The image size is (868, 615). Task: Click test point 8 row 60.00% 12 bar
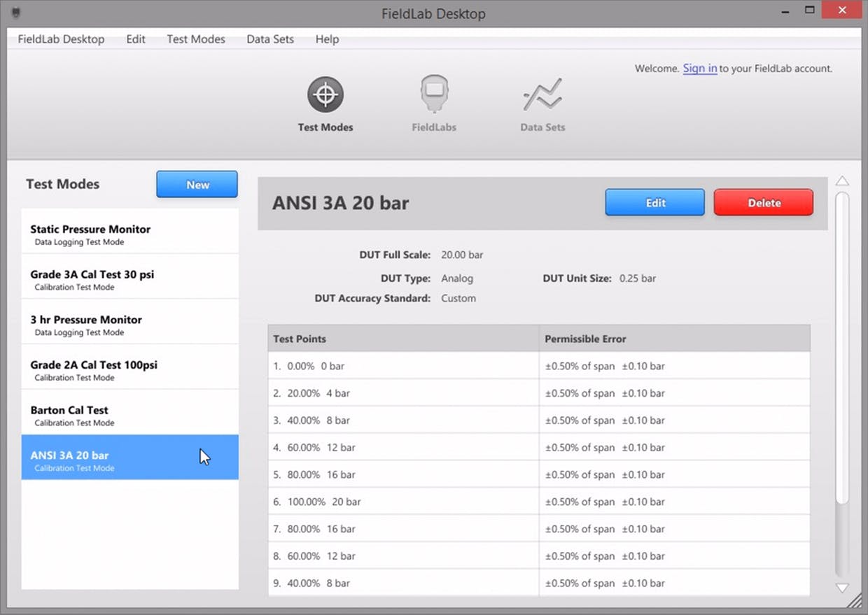pos(403,556)
